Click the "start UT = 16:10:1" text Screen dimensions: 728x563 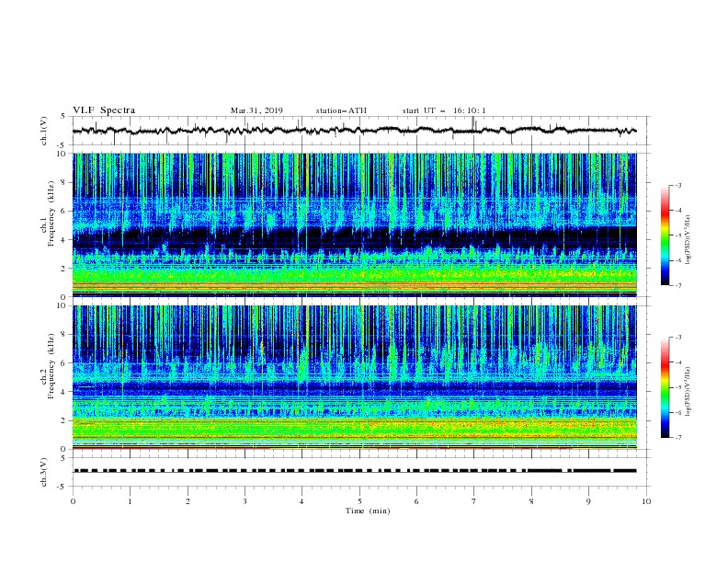[444, 110]
